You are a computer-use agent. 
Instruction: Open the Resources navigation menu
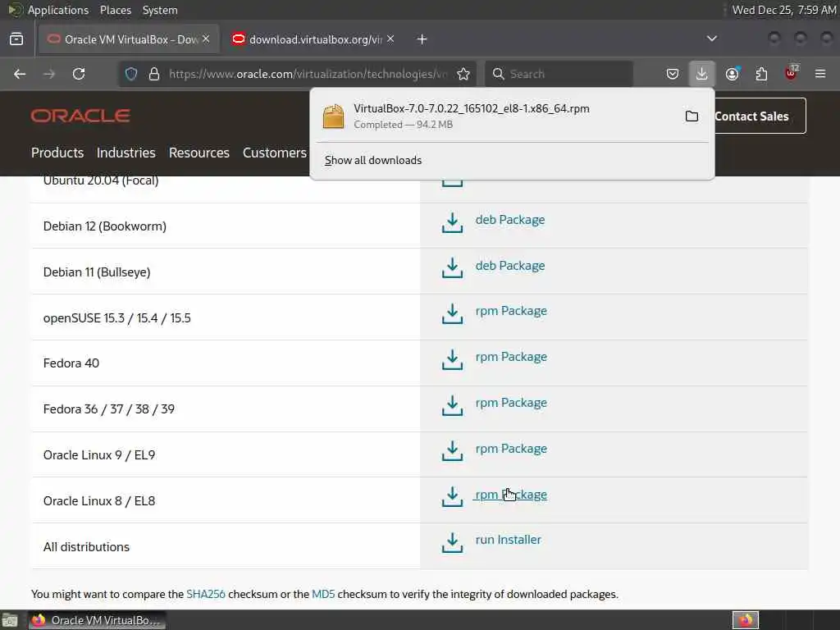pos(199,153)
